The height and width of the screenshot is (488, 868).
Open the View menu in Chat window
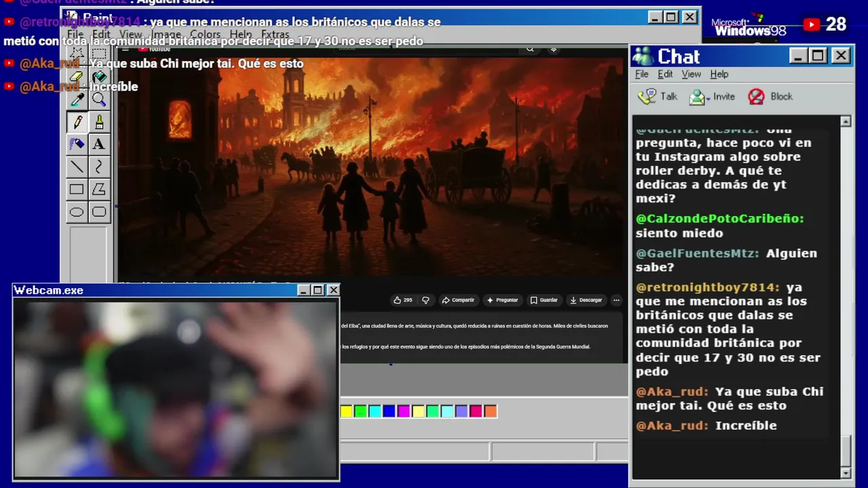[x=691, y=74]
